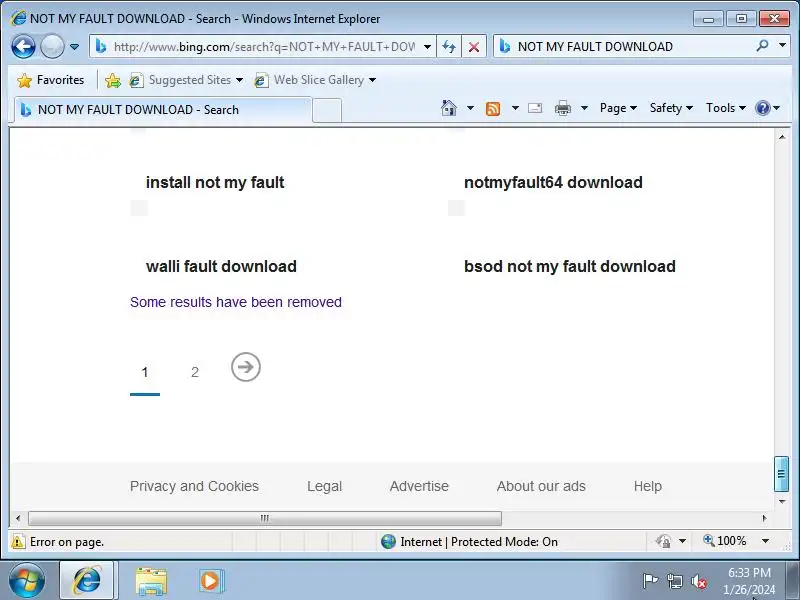The image size is (800, 600).
Task: Open the Help footer link
Action: coord(648,486)
